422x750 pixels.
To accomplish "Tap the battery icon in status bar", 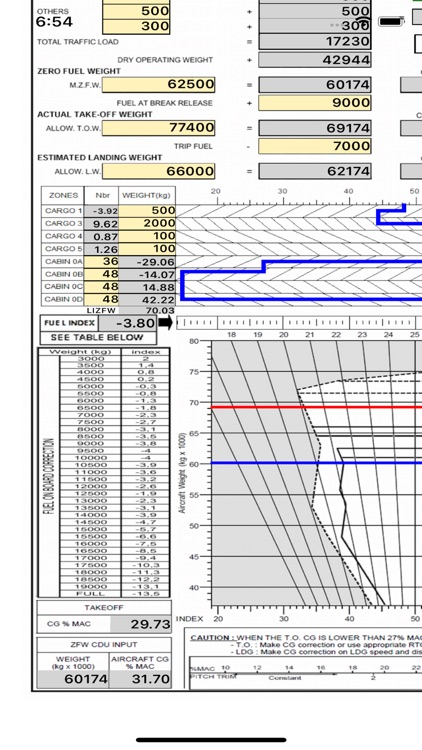I will (x=391, y=22).
